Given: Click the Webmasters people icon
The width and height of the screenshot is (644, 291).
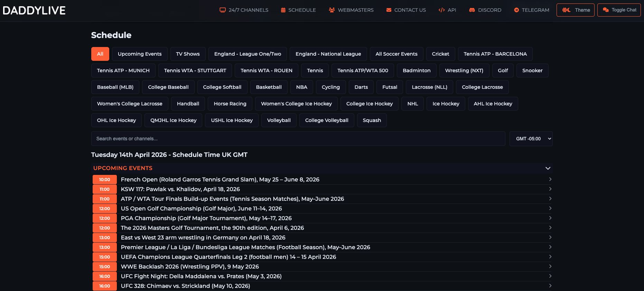Looking at the screenshot, I should (x=332, y=10).
